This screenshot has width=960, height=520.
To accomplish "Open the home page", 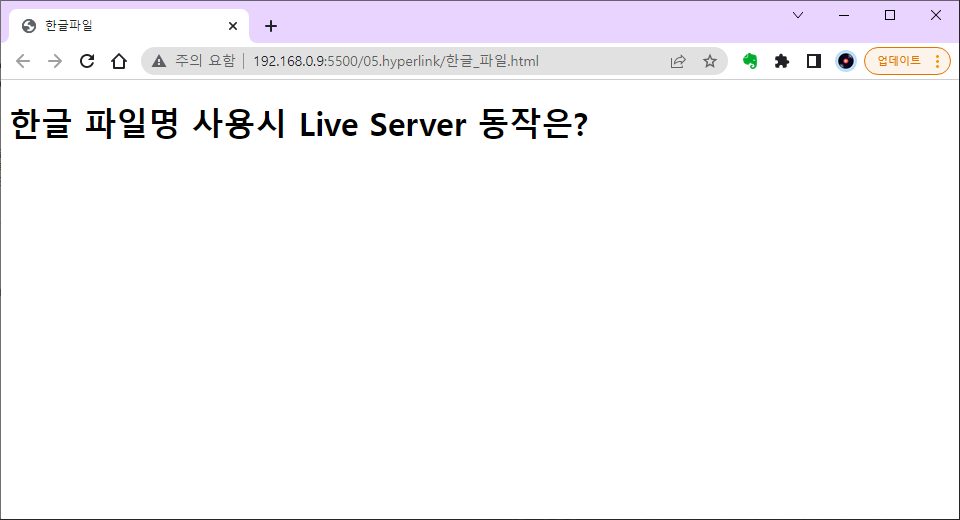I will [x=119, y=61].
